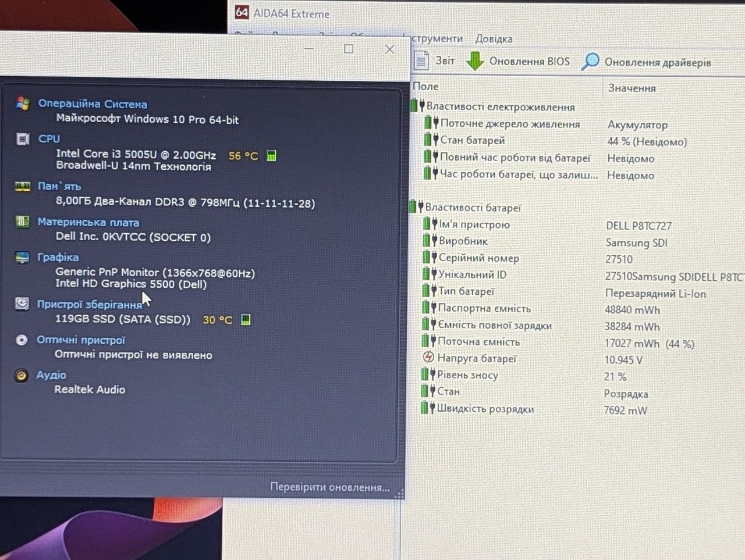Click the Звіт report toolbar button

434,60
